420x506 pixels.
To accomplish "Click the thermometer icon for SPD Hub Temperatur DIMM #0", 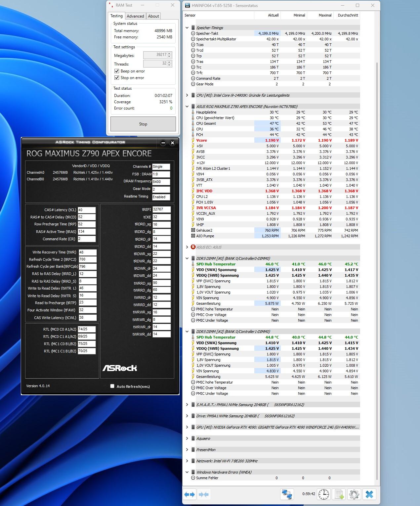I will [x=193, y=264].
